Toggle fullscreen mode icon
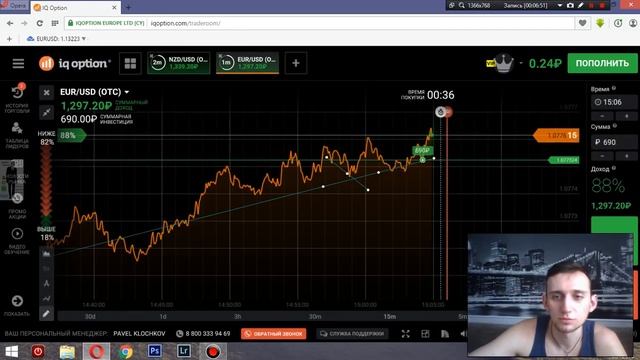Viewport: 640px width, 360px height. (x=405, y=334)
